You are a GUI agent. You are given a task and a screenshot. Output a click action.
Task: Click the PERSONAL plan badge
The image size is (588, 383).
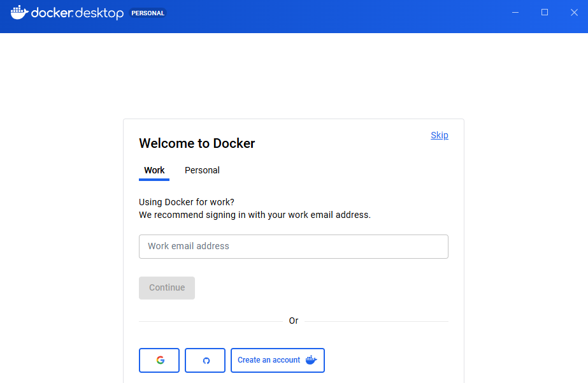click(x=148, y=13)
